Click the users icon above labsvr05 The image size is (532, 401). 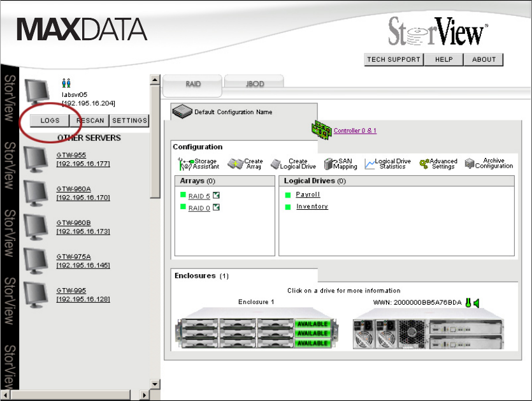click(x=66, y=83)
